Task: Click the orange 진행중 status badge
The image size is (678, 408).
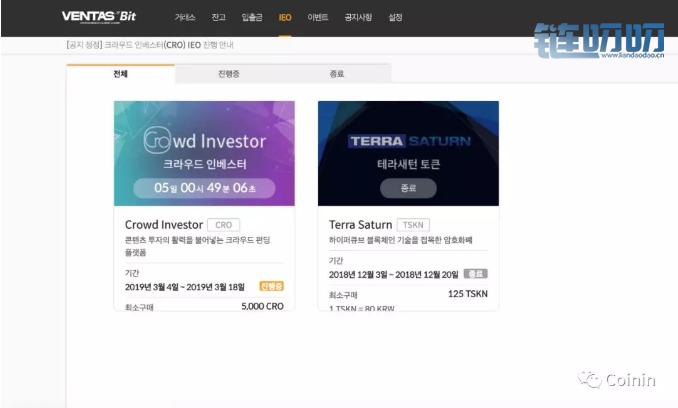Action: pos(272,286)
